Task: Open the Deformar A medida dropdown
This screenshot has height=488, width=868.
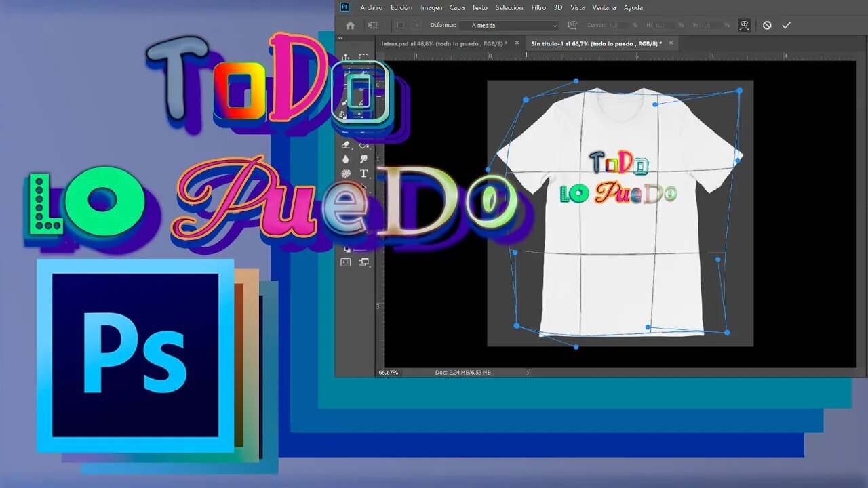Action: [509, 25]
